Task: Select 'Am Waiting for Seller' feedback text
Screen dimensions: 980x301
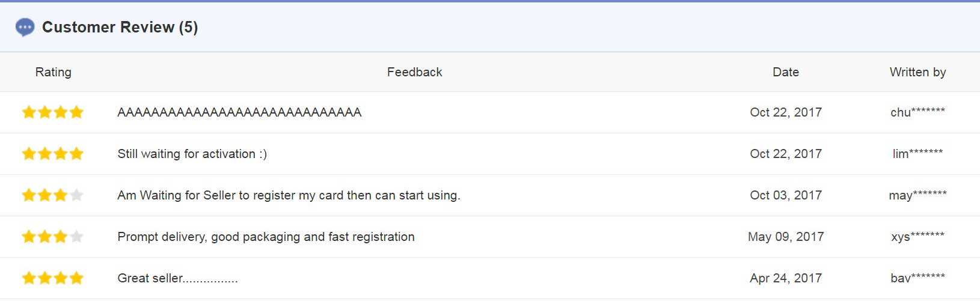Action: 289,195
